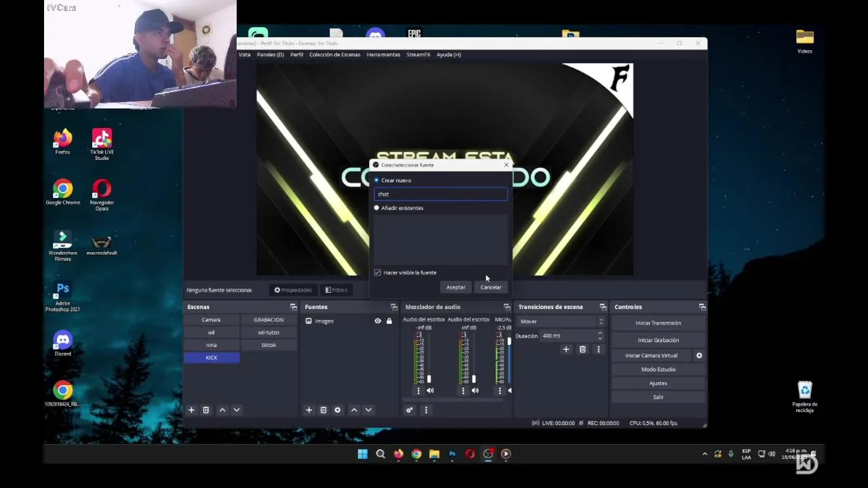Open options menu of second desktop audio channel
868x488 pixels.
click(463, 390)
